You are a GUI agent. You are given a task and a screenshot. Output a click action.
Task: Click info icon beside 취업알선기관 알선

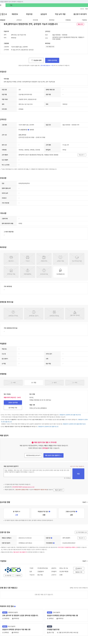(49, 512)
